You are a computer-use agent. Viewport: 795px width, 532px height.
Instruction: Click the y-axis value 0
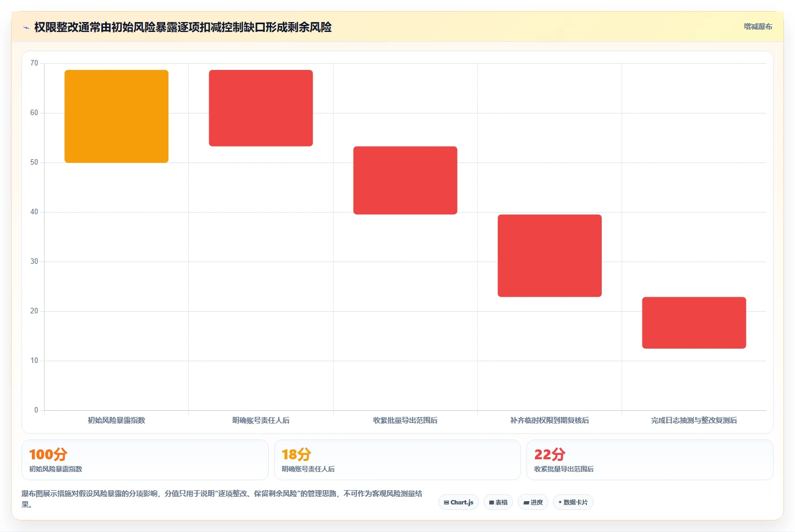(36, 410)
